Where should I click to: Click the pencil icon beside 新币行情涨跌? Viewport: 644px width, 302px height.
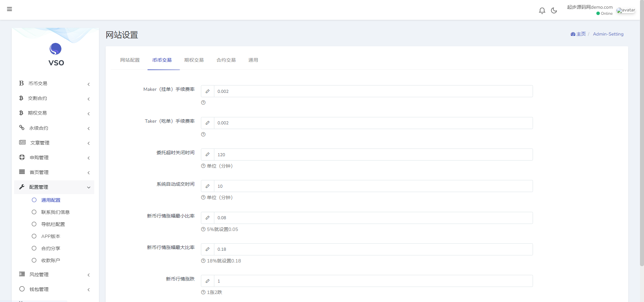208,281
